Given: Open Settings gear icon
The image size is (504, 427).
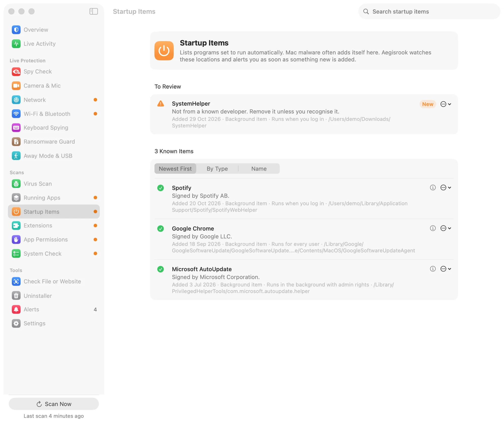Looking at the screenshot, I should click(16, 324).
